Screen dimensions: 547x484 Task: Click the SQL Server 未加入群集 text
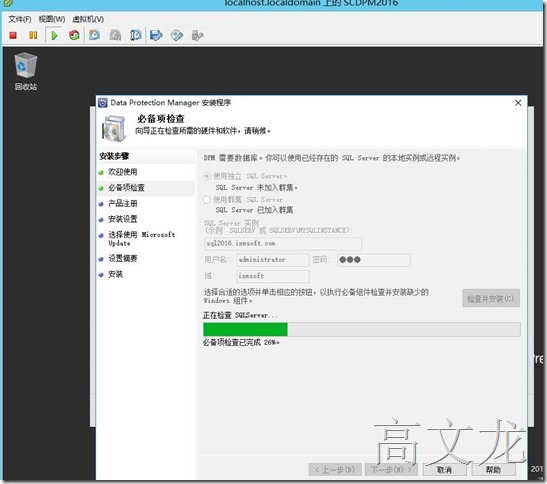click(x=256, y=188)
